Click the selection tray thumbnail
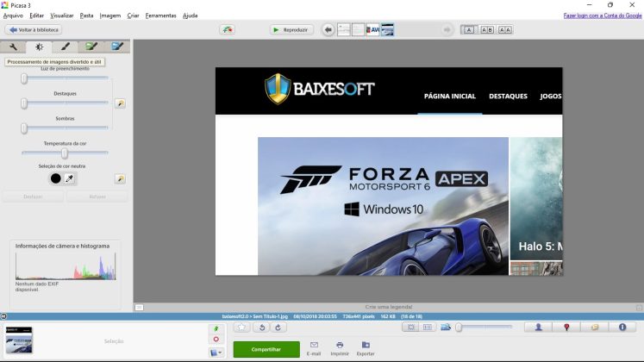The width and height of the screenshot is (644, 362). [19, 340]
